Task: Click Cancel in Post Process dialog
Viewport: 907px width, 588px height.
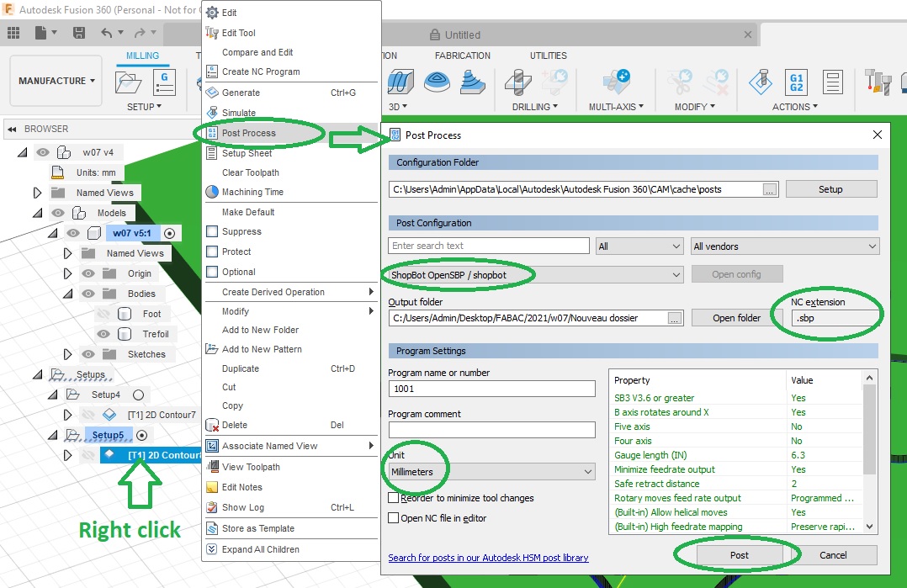Action: (x=832, y=555)
